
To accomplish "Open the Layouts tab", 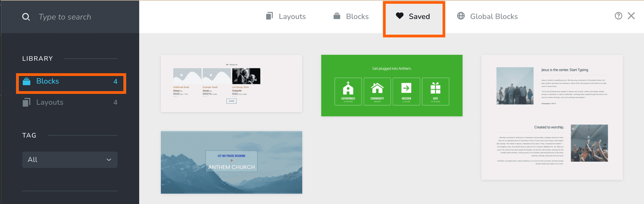I will coord(286,17).
